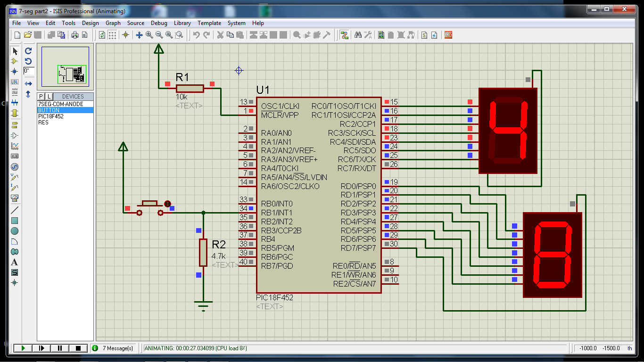Viewport: 644px width, 362px height.
Task: Click the Electrical Rule Check icon
Action: point(434,34)
